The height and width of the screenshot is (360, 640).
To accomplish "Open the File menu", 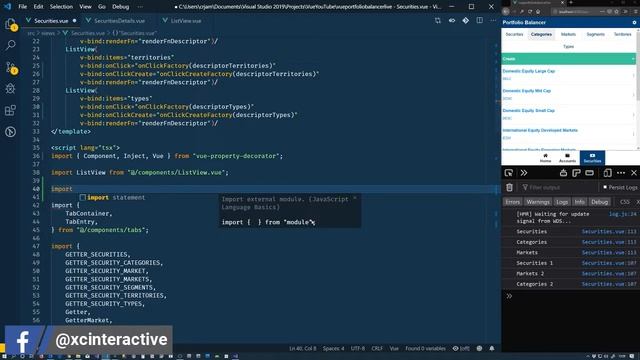I will (23, 7).
